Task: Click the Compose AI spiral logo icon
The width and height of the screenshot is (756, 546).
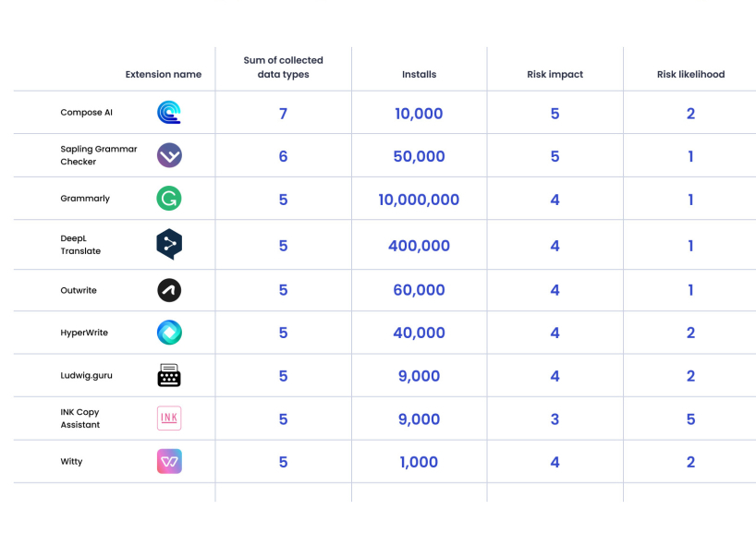Action: tap(169, 113)
